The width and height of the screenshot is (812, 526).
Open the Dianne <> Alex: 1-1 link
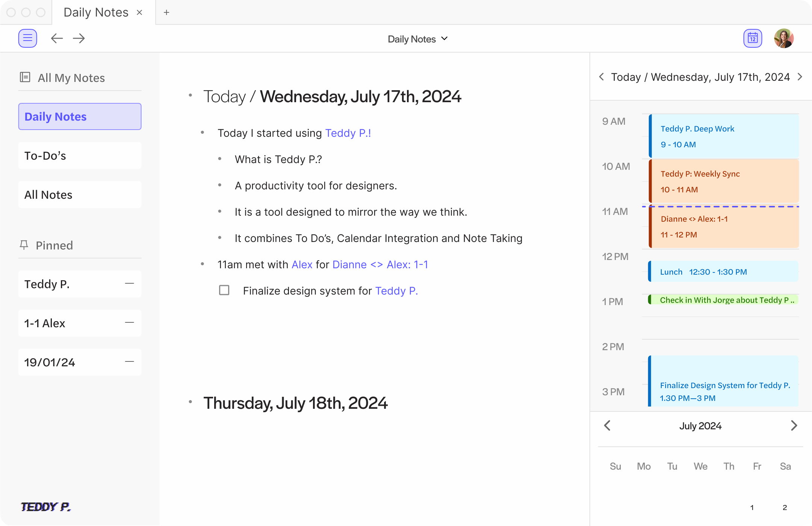380,265
